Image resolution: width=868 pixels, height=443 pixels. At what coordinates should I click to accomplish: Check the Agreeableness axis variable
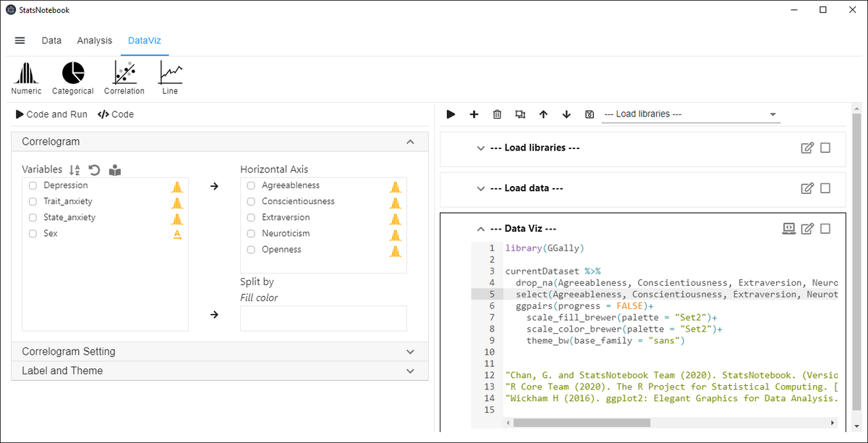click(251, 186)
